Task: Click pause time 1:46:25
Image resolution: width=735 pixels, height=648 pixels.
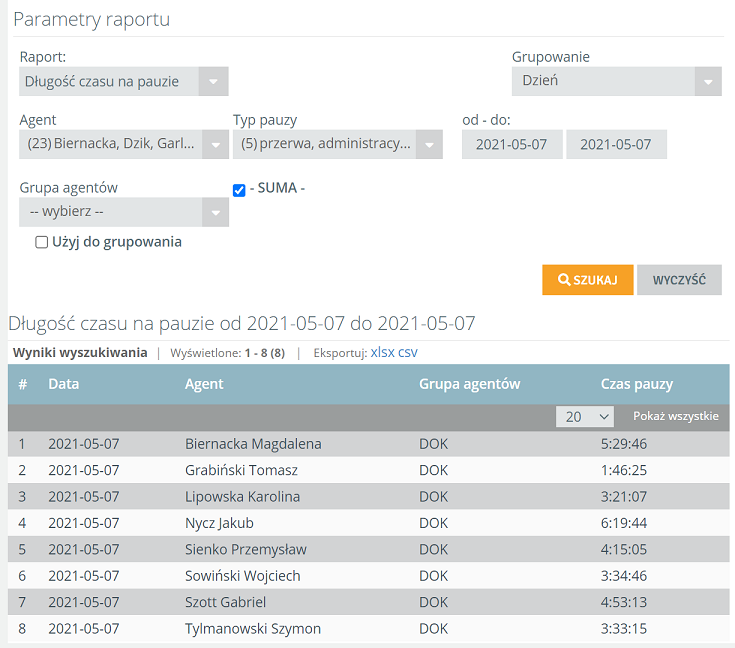Action: [624, 470]
